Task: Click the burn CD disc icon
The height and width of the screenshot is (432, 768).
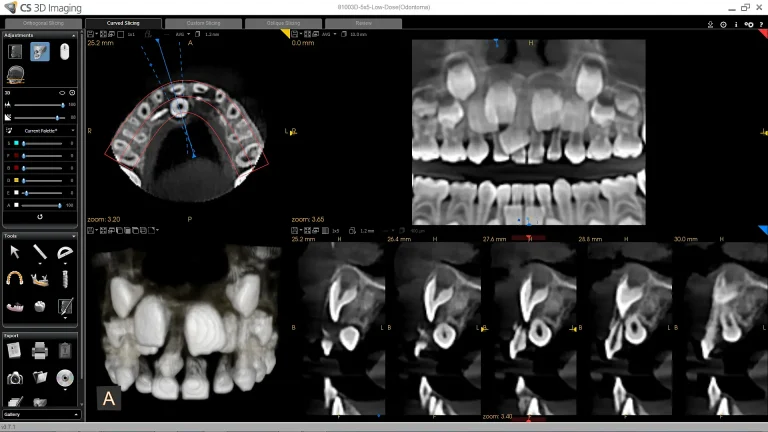Action: tap(65, 378)
